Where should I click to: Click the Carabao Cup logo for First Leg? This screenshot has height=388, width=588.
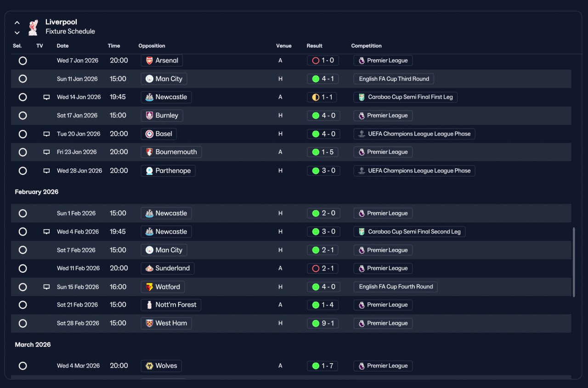tap(362, 97)
